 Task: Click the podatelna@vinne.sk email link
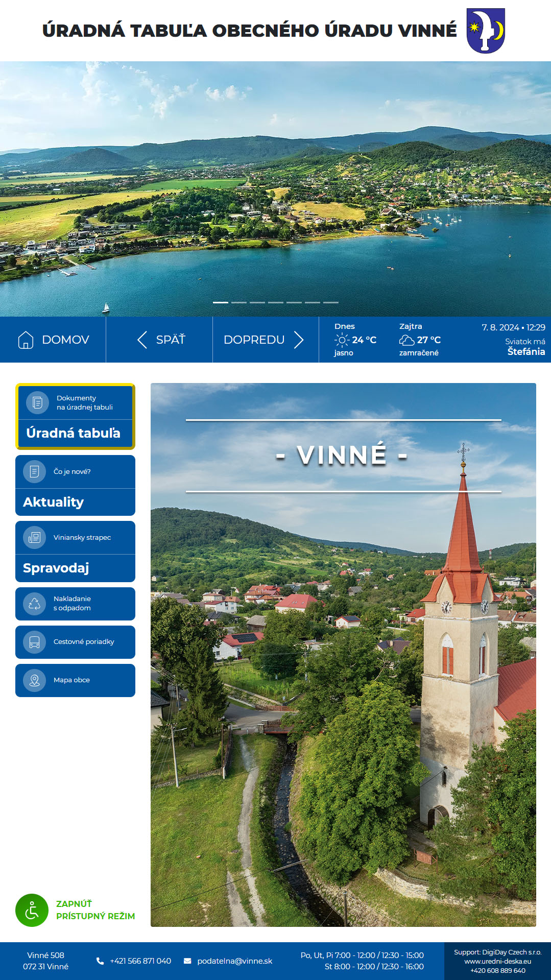(x=235, y=961)
